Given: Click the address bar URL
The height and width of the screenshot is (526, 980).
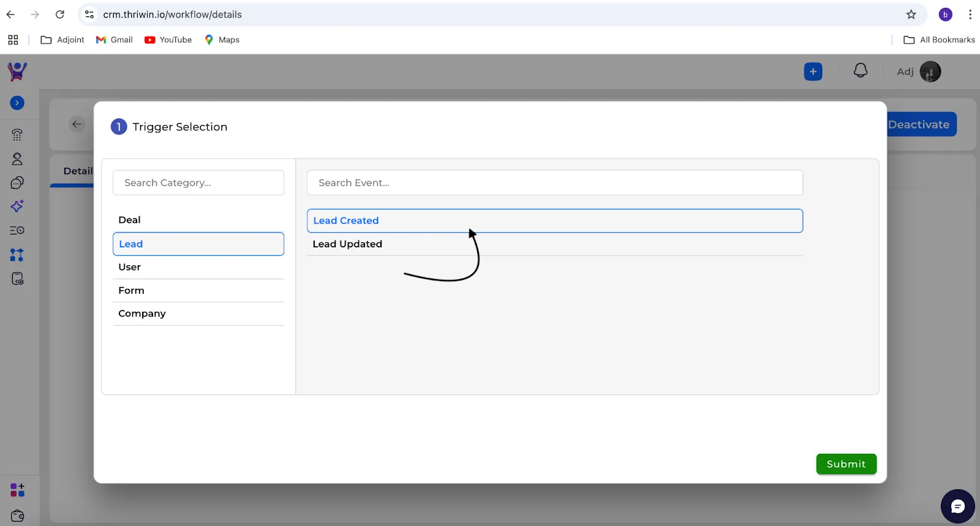Looking at the screenshot, I should (172, 14).
